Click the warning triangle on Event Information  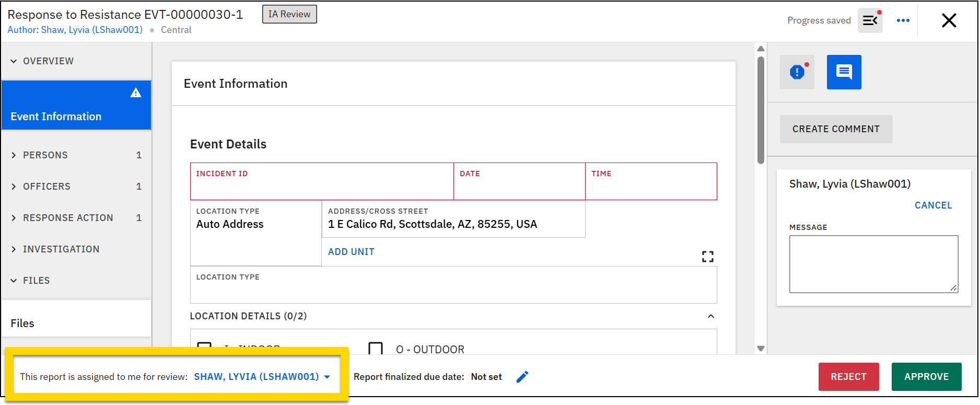click(136, 93)
